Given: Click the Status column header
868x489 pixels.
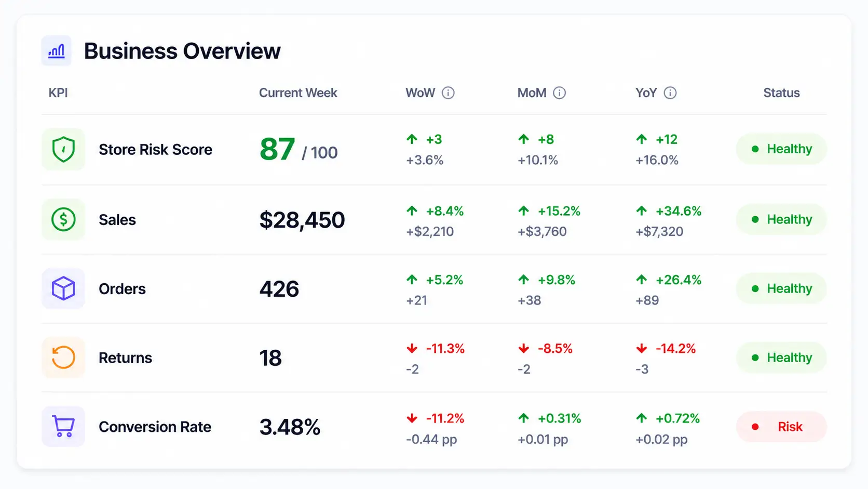Looking at the screenshot, I should [x=781, y=93].
